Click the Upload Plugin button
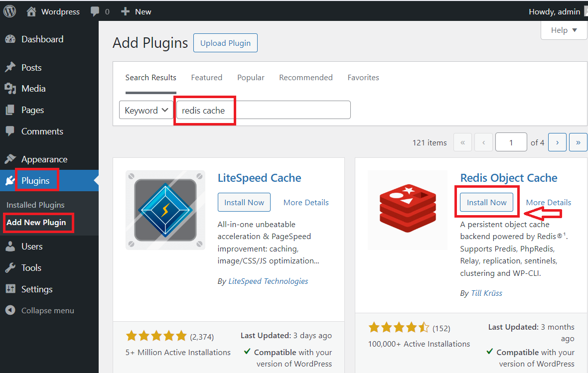588x373 pixels. pyautogui.click(x=225, y=43)
